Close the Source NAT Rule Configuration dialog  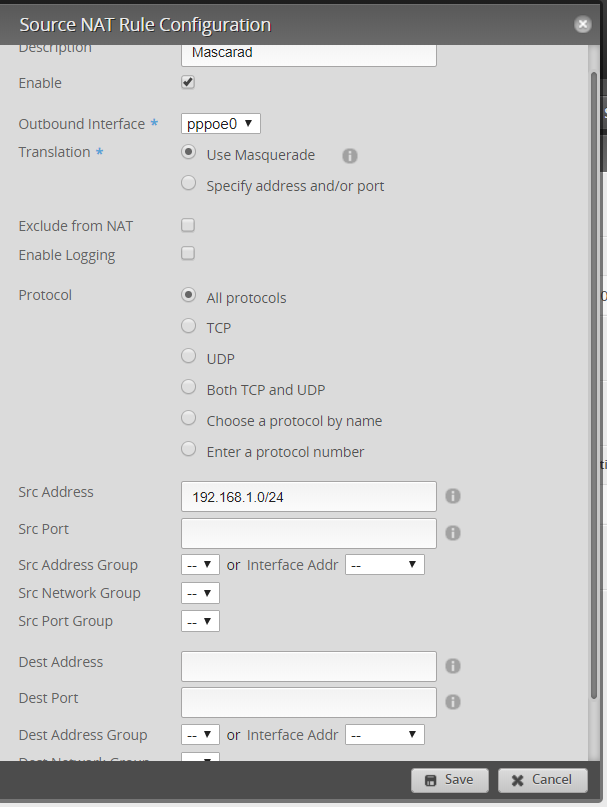(x=582, y=24)
